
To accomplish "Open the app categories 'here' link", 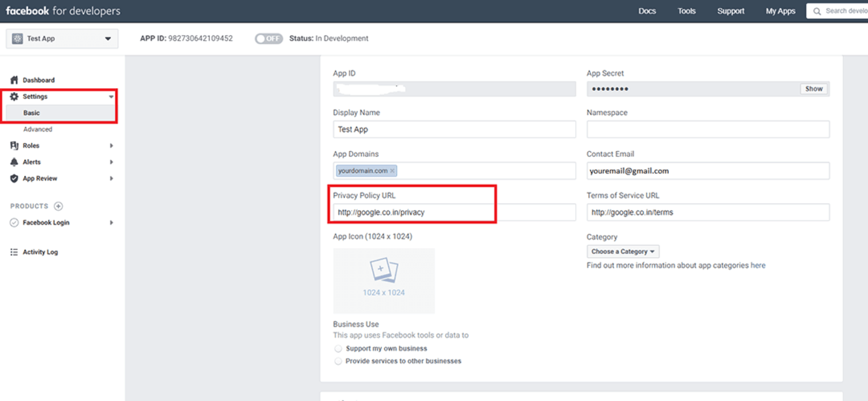I will 758,265.
